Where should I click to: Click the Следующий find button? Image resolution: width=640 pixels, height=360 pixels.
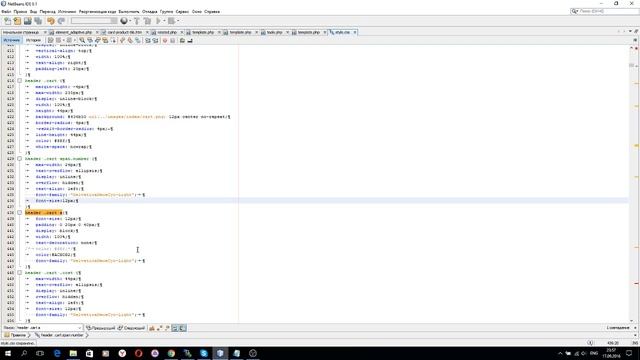pos(131,328)
